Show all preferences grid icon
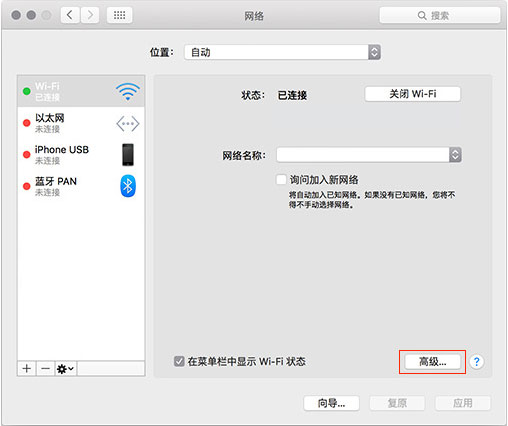This screenshot has width=508, height=426. click(x=119, y=15)
